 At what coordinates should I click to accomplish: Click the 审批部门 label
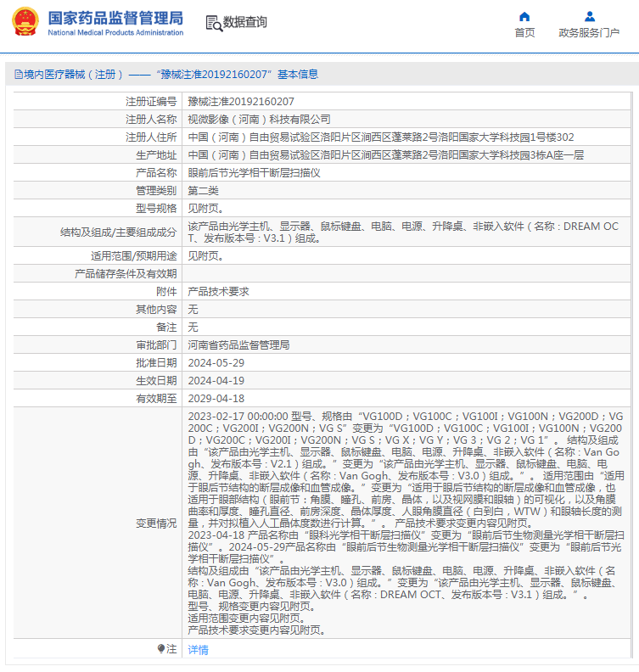click(156, 345)
